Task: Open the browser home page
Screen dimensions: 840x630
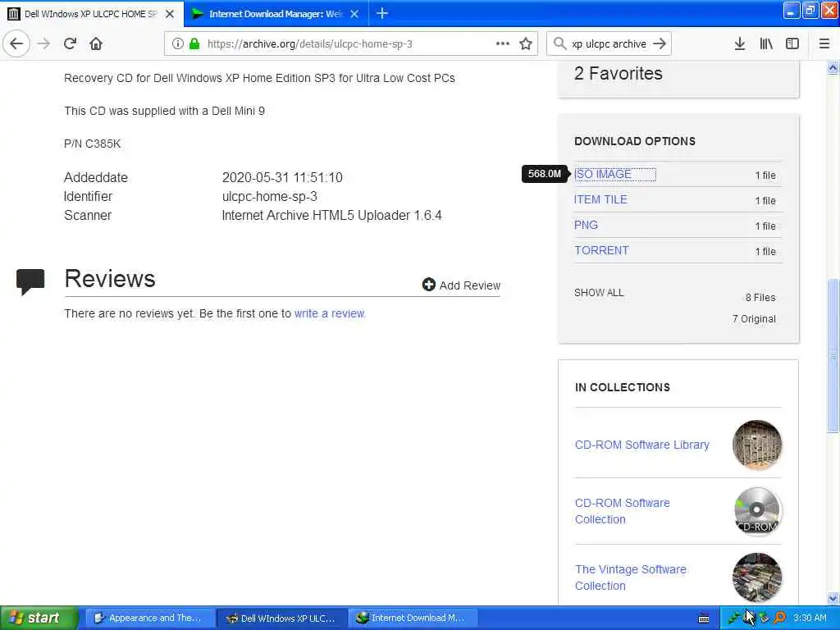Action: point(96,43)
